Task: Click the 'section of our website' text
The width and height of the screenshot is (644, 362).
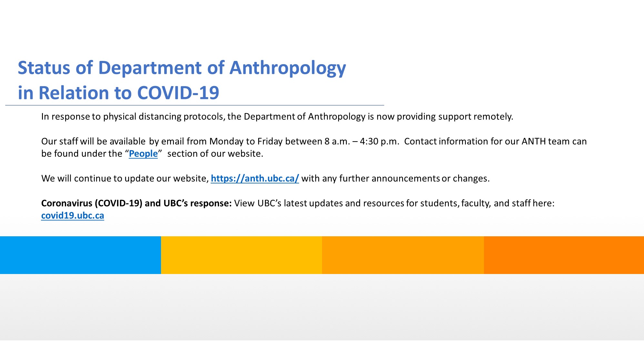Action: click(x=215, y=154)
